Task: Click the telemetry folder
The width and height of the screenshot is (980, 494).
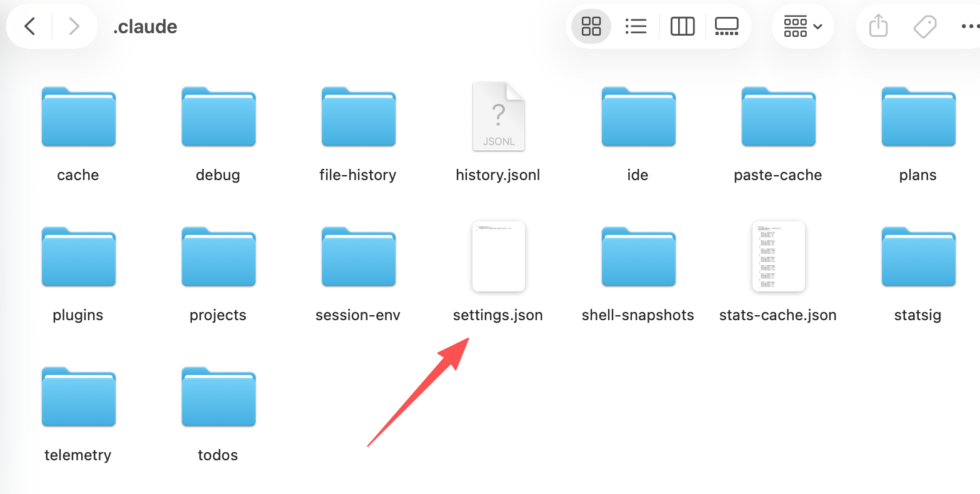Action: point(78,396)
